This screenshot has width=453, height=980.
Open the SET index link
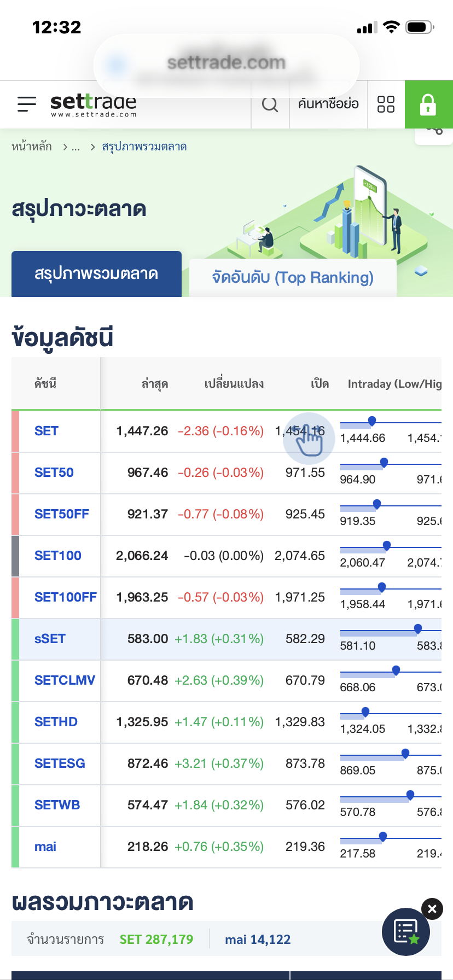click(47, 431)
